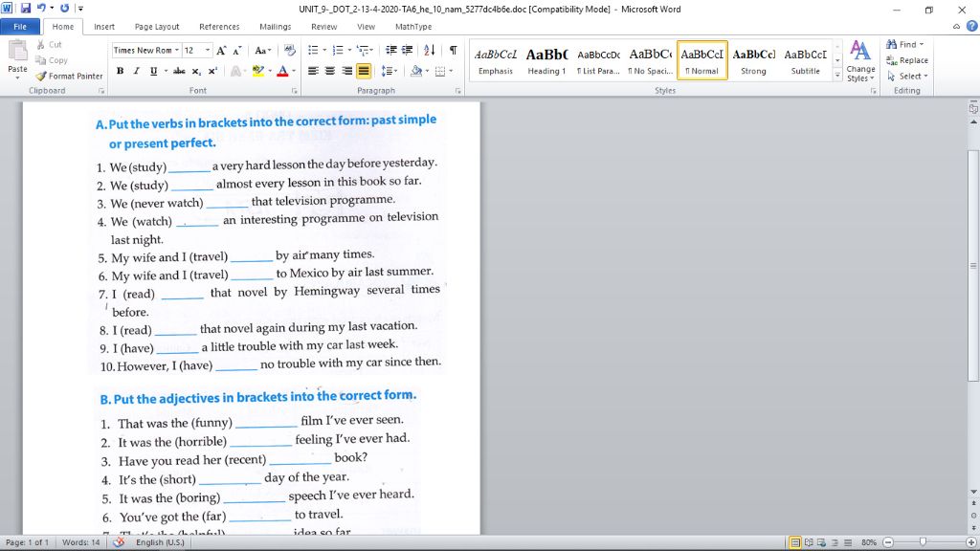
Task: Align text left
Action: click(x=313, y=71)
